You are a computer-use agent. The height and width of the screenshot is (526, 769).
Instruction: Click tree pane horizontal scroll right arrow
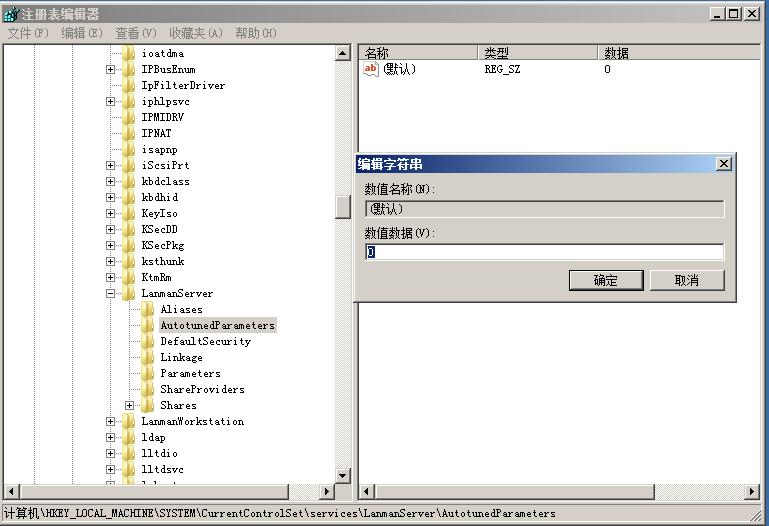tap(327, 491)
